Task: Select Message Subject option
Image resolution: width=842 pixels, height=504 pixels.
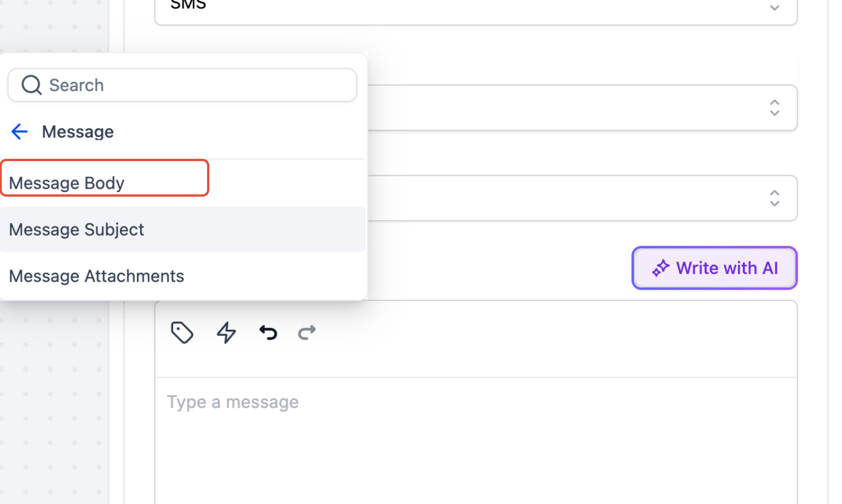Action: click(183, 229)
